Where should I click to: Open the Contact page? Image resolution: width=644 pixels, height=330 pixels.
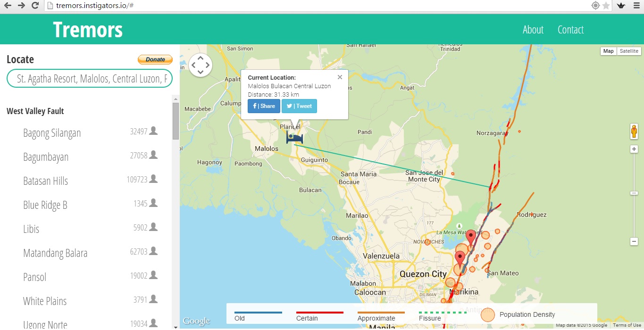[x=570, y=30]
